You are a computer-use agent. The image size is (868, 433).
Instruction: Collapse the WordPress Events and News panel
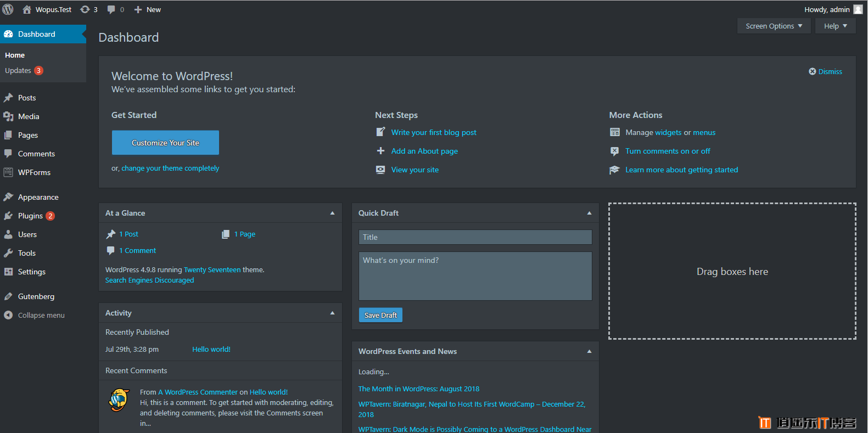pos(589,351)
